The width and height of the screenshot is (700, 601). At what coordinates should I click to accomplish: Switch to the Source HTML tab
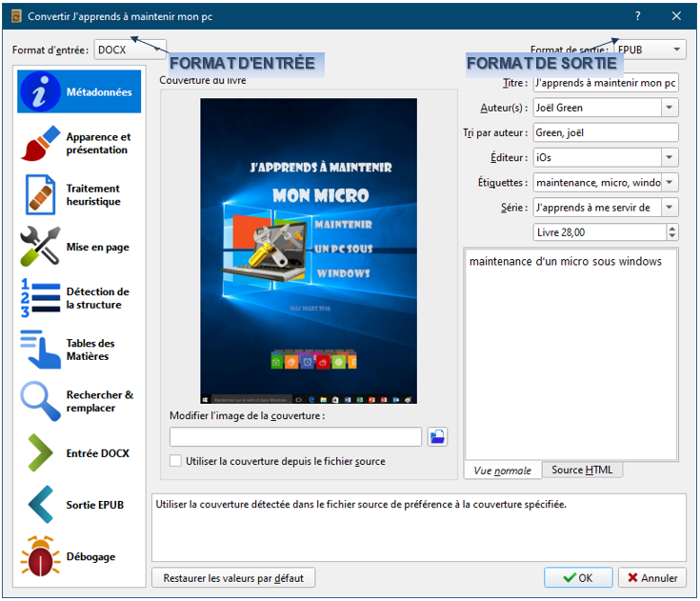(582, 470)
